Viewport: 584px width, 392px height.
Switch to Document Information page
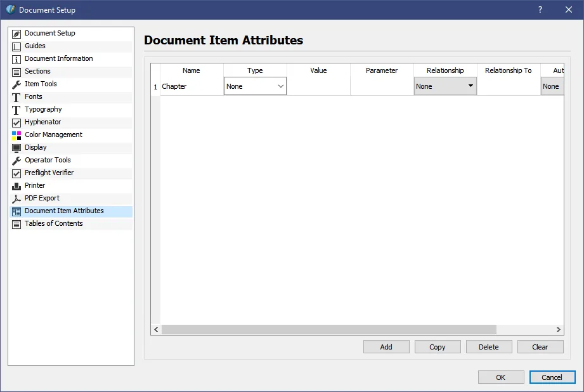[71, 58]
